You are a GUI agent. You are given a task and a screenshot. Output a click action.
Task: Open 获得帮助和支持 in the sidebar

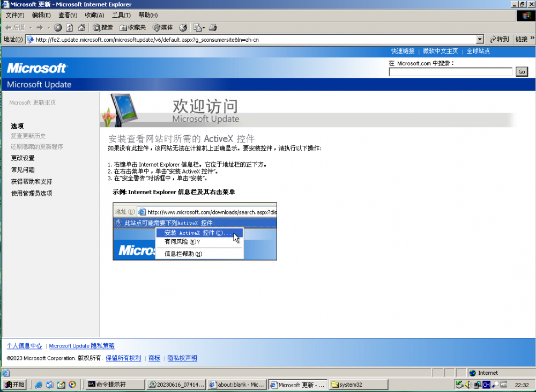tap(32, 182)
